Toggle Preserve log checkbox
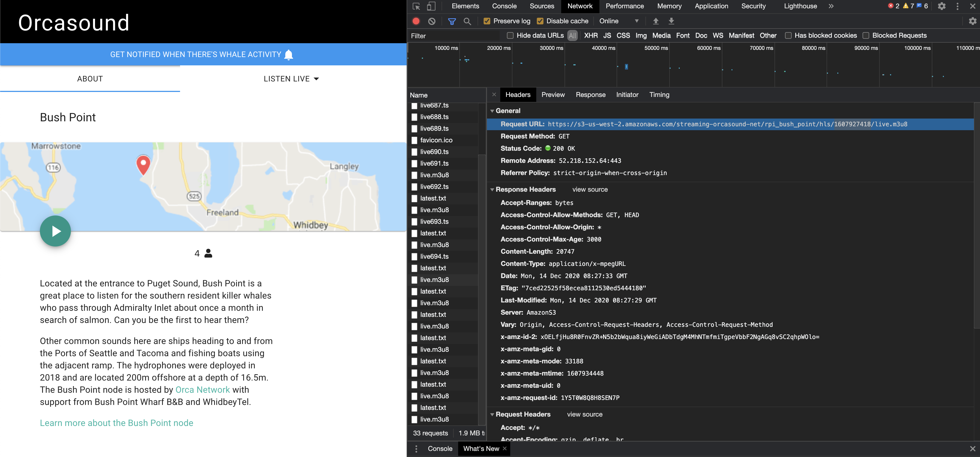This screenshot has width=980, height=457. click(487, 21)
